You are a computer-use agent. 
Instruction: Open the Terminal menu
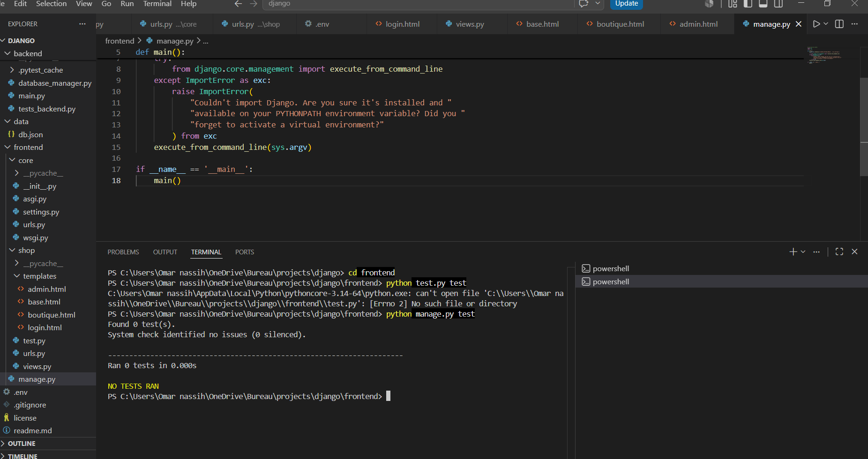coord(157,4)
